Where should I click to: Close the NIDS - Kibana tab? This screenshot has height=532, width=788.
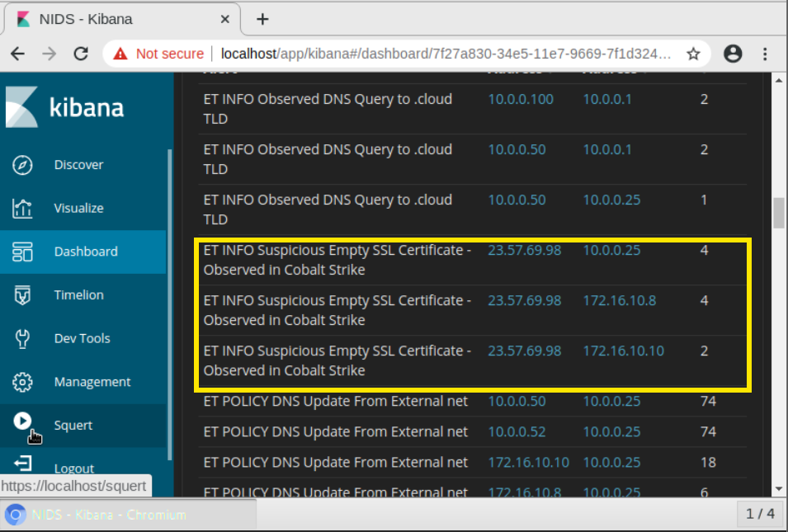pyautogui.click(x=225, y=19)
